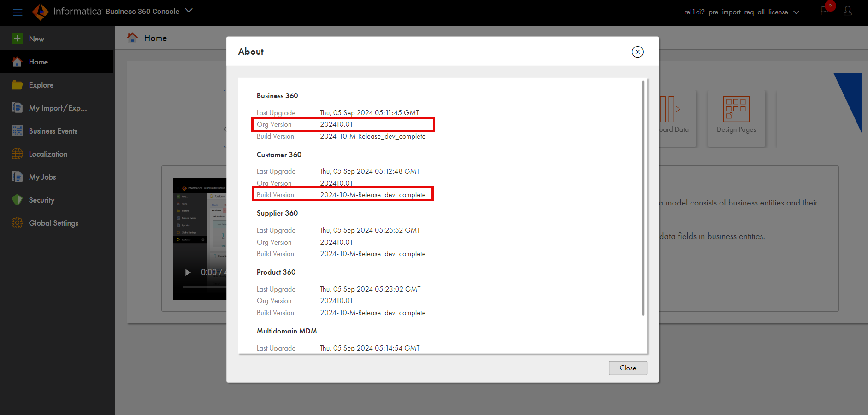Click the Home breadcrumb icon in page header
Viewport: 868px width, 415px height.
[x=132, y=38]
